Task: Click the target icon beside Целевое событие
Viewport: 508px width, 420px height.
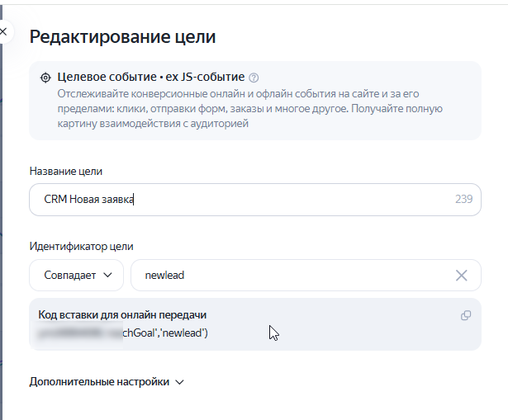Action: click(45, 78)
